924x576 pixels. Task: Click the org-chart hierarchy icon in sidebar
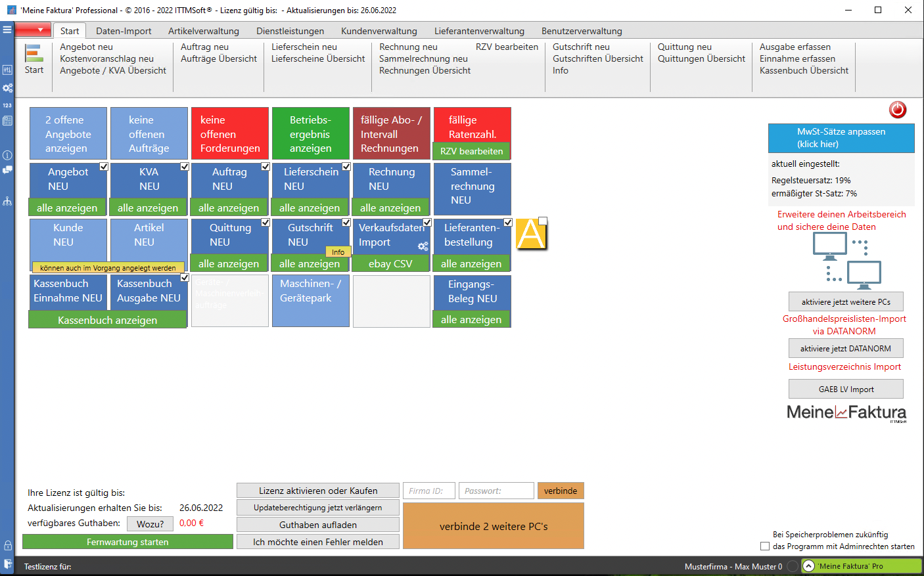coord(7,201)
